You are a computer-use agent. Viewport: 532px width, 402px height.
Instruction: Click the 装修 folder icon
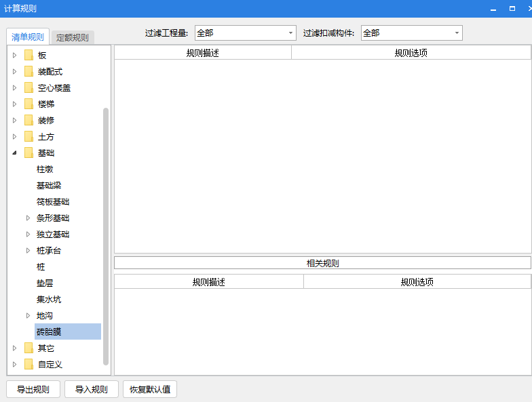tap(28, 121)
